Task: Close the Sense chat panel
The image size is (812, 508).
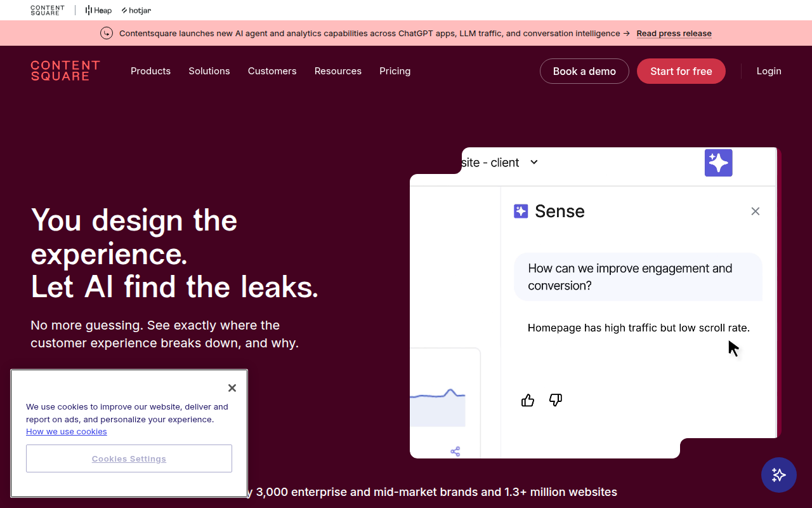Action: [x=755, y=211]
